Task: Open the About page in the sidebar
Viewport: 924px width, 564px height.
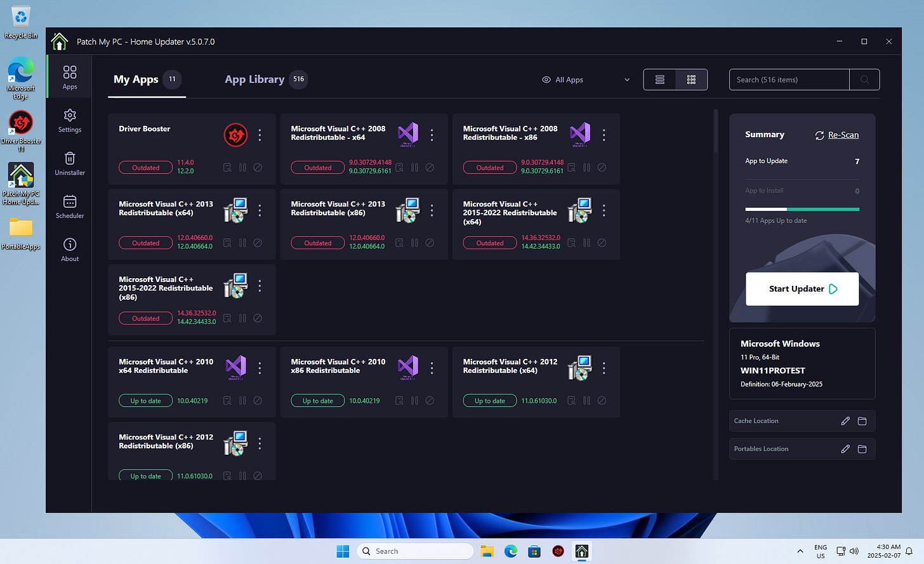Action: pos(70,250)
